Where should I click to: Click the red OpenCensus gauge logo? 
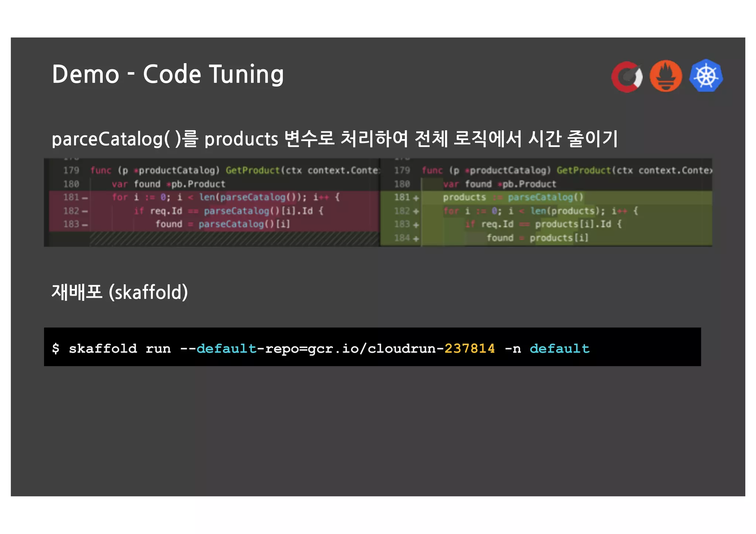click(627, 76)
